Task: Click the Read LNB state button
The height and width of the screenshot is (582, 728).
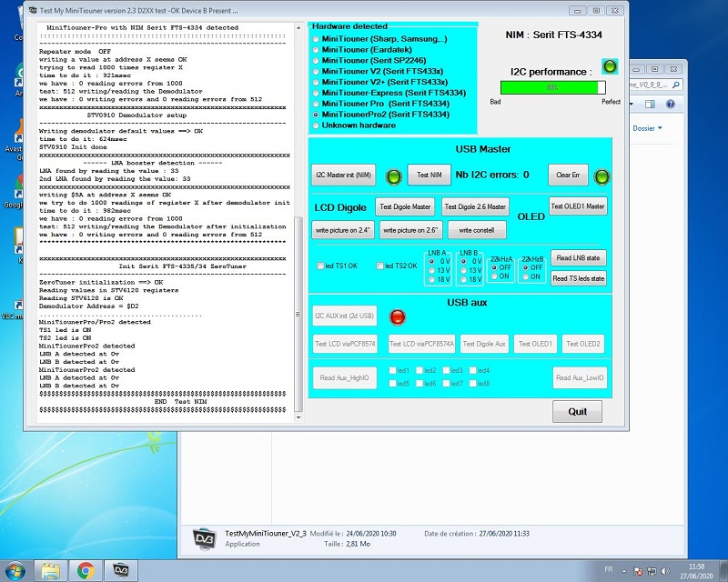Action: 578,258
